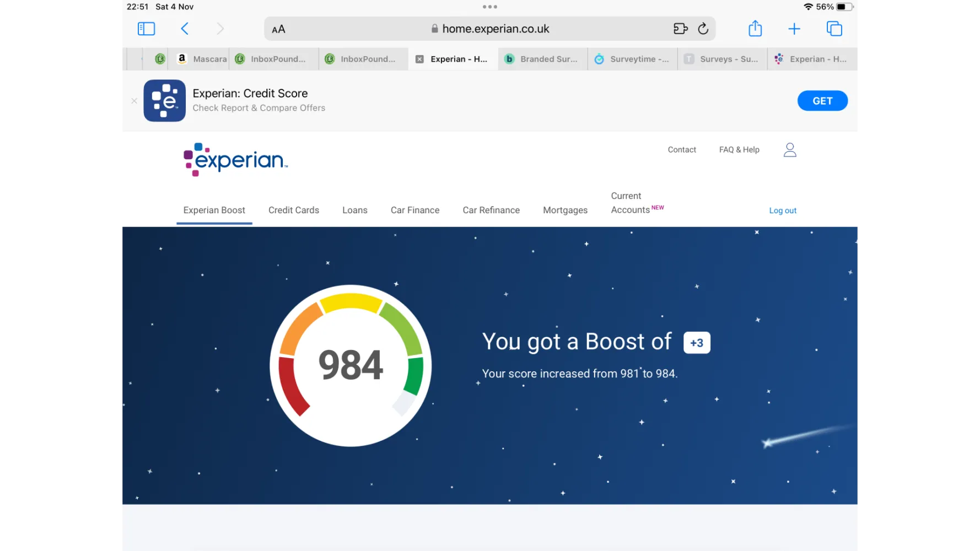
Task: Open a new tab with plus icon
Action: [794, 29]
